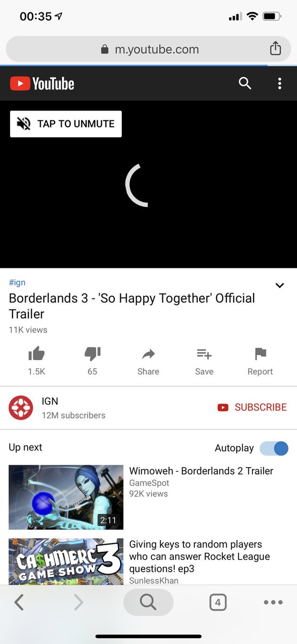297x644 pixels.
Task: Report the video with the flag icon
Action: [260, 361]
